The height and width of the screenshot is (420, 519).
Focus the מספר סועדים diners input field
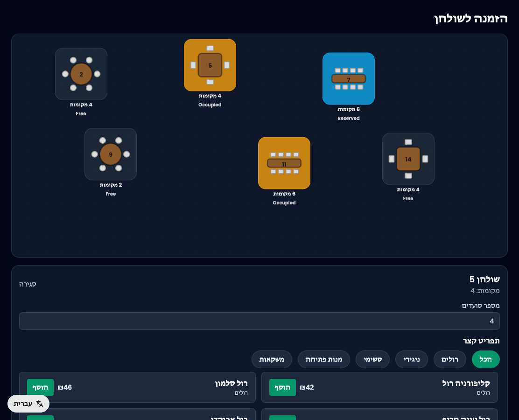(x=259, y=321)
